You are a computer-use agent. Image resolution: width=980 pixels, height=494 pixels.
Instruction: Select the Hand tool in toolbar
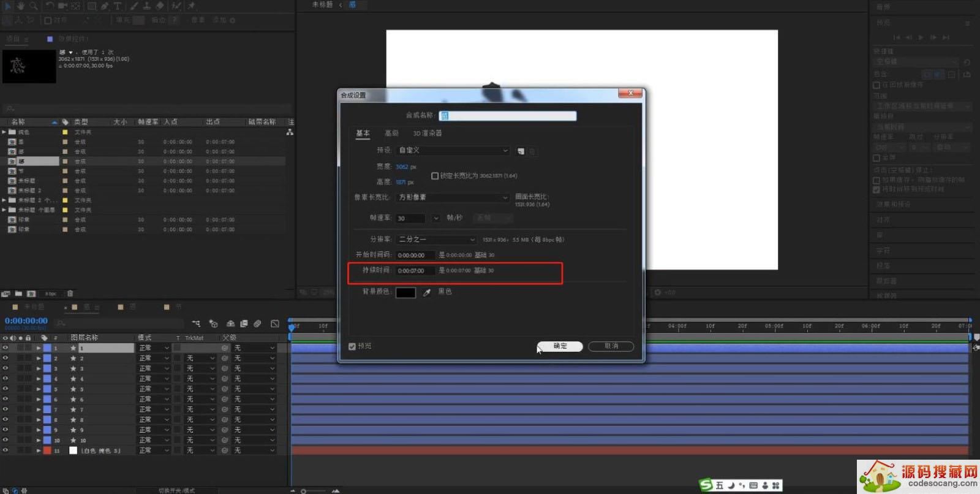coord(20,6)
